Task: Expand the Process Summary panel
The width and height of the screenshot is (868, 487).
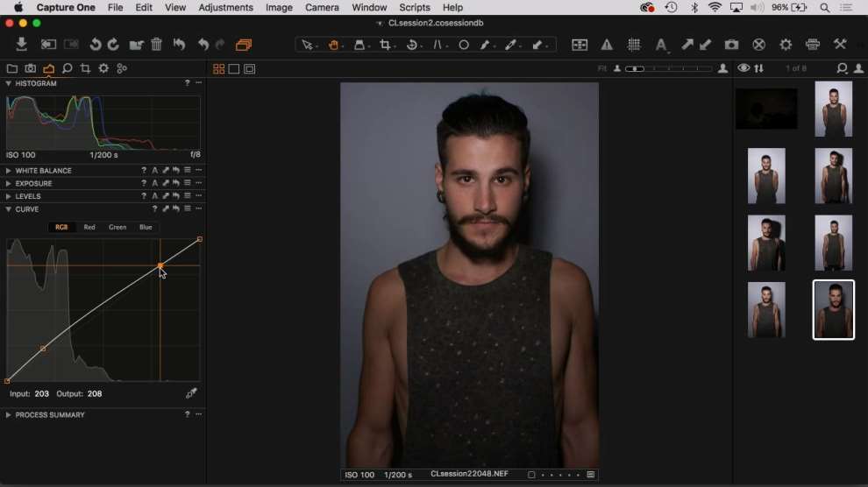Action: click(8, 414)
